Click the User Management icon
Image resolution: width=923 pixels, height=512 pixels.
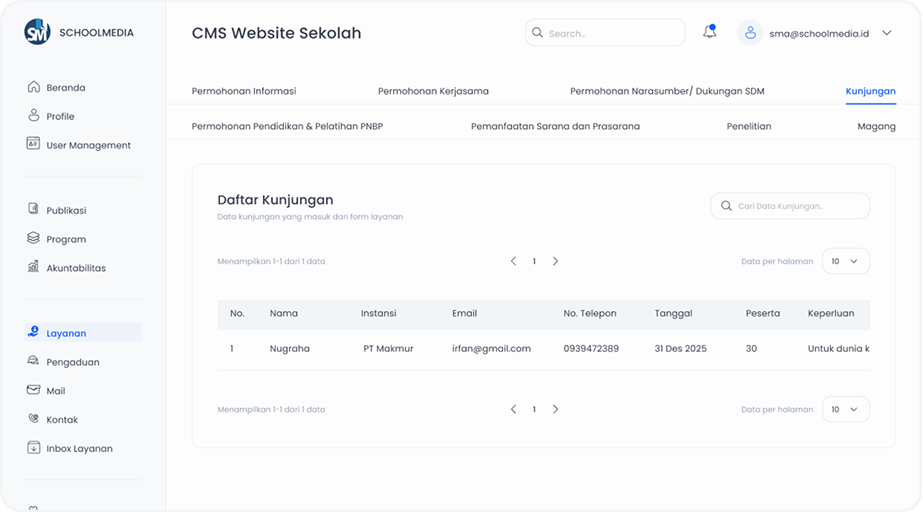34,144
